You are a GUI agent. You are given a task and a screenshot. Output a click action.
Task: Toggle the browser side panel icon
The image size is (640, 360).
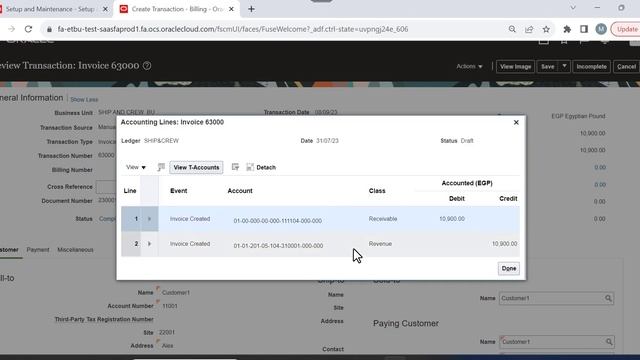[x=584, y=29]
